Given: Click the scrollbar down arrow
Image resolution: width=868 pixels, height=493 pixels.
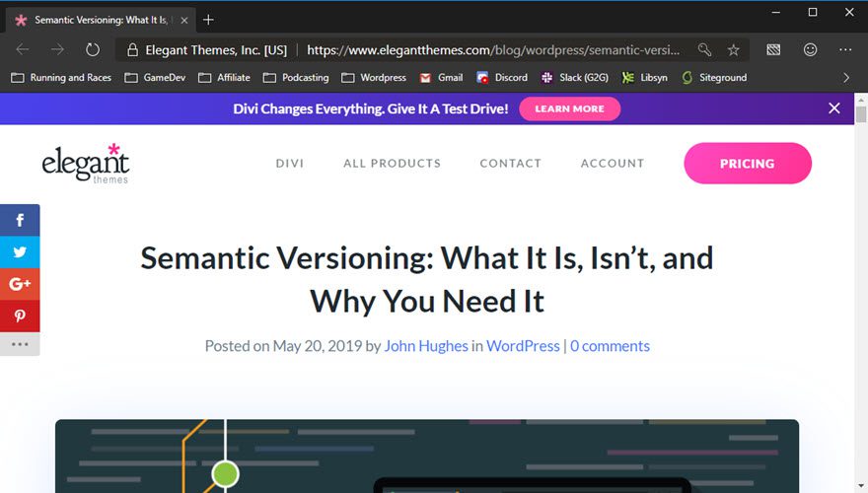Looking at the screenshot, I should [861, 486].
